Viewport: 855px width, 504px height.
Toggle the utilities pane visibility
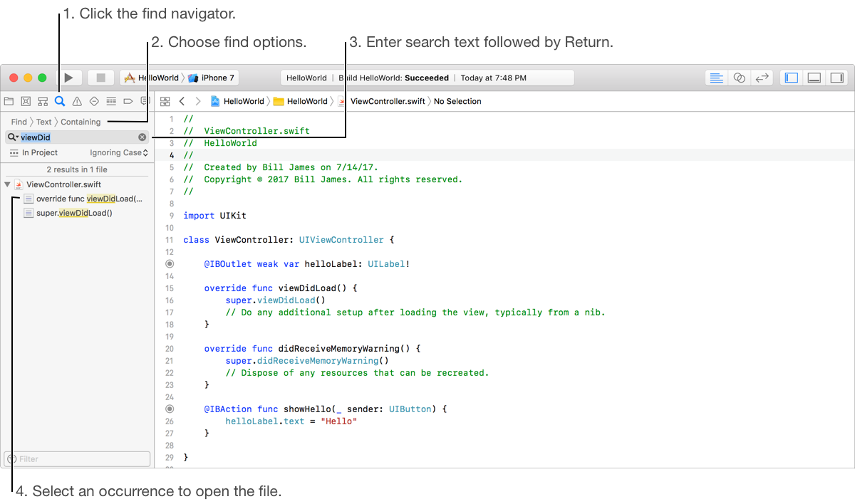836,78
